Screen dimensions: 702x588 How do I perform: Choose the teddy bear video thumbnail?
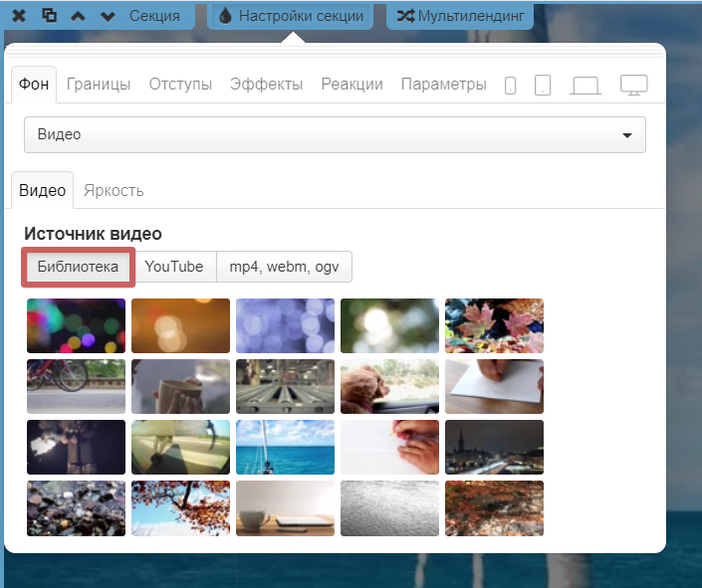pos(389,386)
